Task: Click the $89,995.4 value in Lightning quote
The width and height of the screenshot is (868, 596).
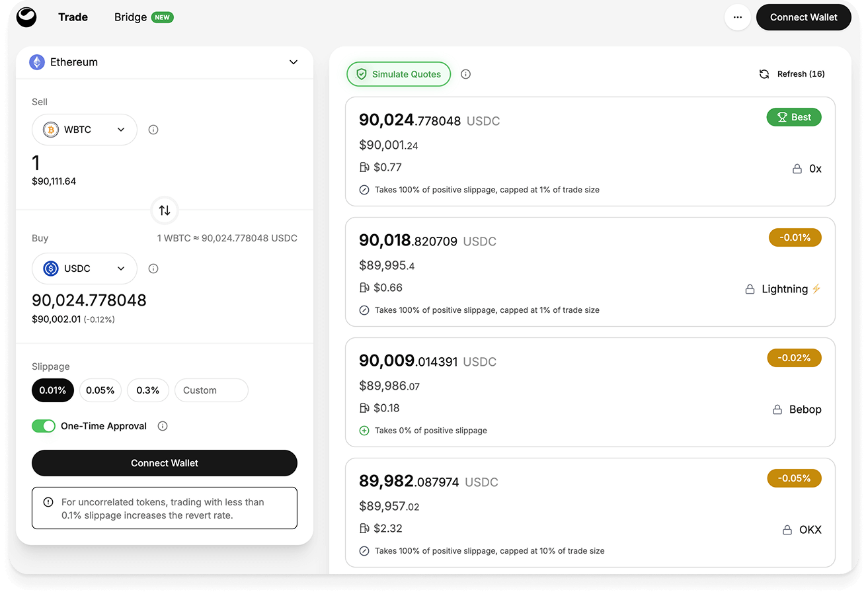Action: pos(387,266)
